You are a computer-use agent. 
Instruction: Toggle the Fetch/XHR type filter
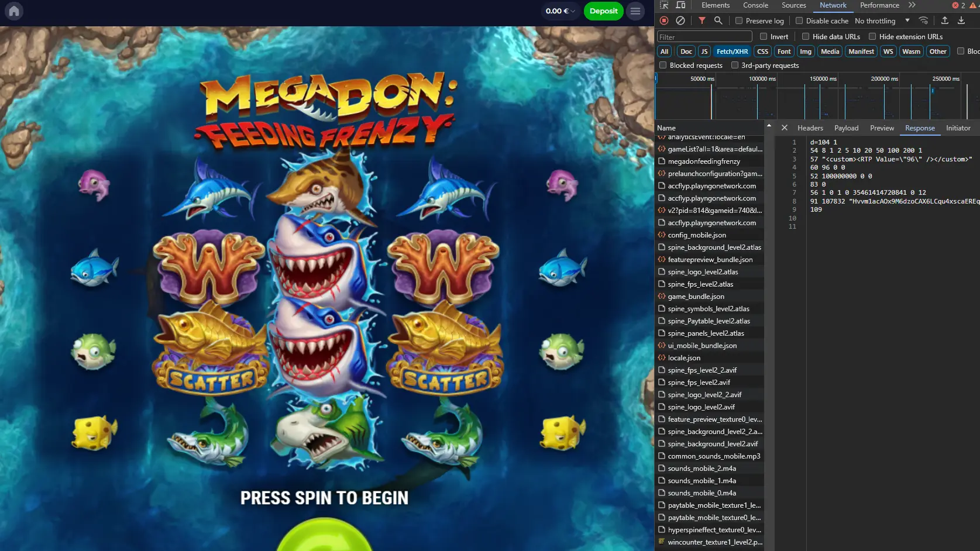click(x=733, y=51)
